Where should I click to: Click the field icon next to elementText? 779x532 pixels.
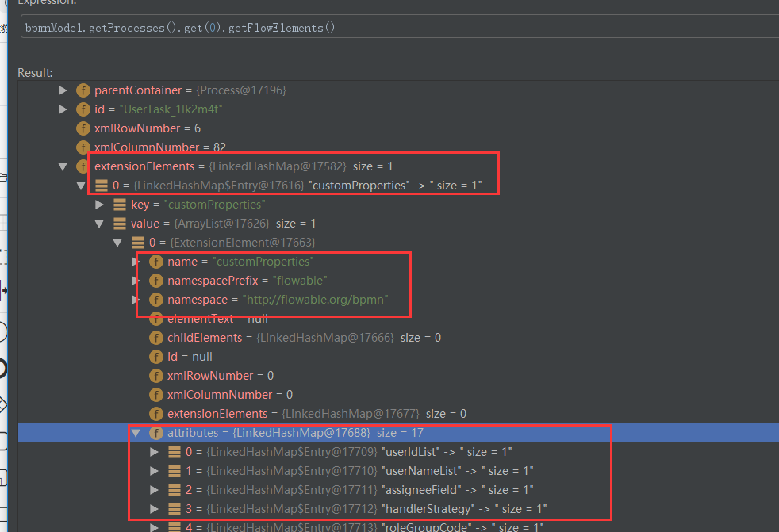pos(156,318)
